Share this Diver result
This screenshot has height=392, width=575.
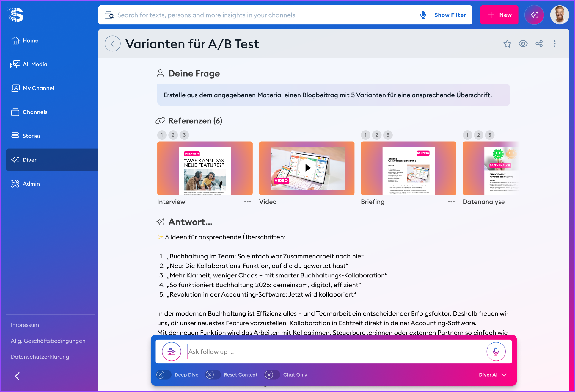(539, 44)
